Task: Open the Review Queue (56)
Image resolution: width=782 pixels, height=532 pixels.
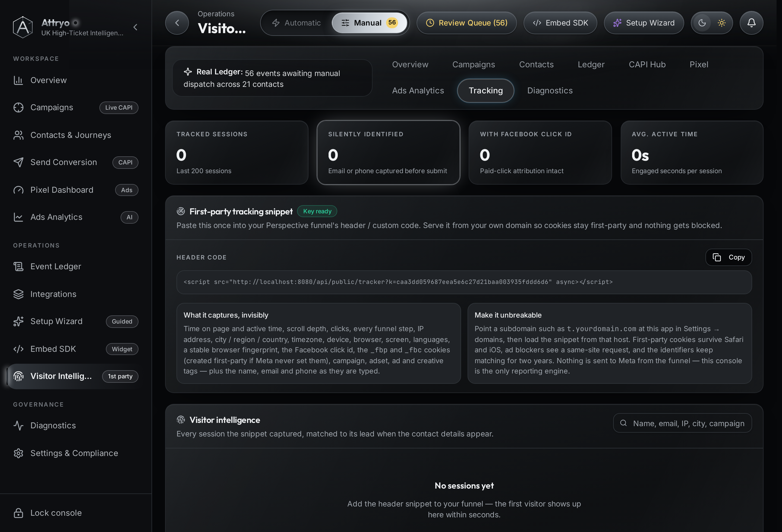Action: [x=466, y=23]
